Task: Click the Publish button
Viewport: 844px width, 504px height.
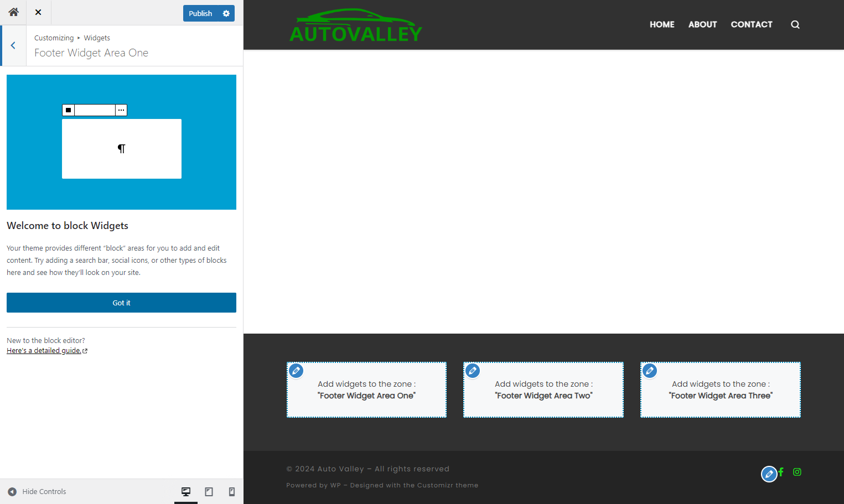Action: [x=200, y=13]
